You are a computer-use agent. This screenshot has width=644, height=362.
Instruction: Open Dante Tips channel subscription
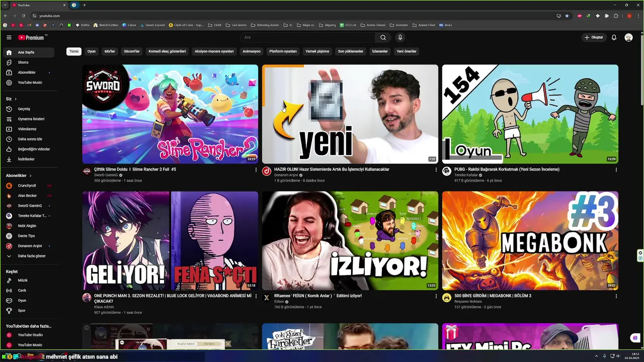[30, 236]
